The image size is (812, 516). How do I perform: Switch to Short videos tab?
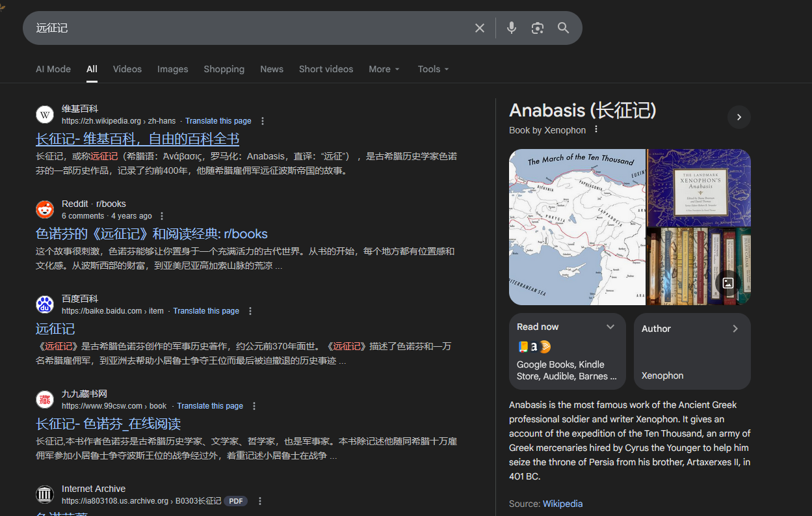[x=326, y=69]
